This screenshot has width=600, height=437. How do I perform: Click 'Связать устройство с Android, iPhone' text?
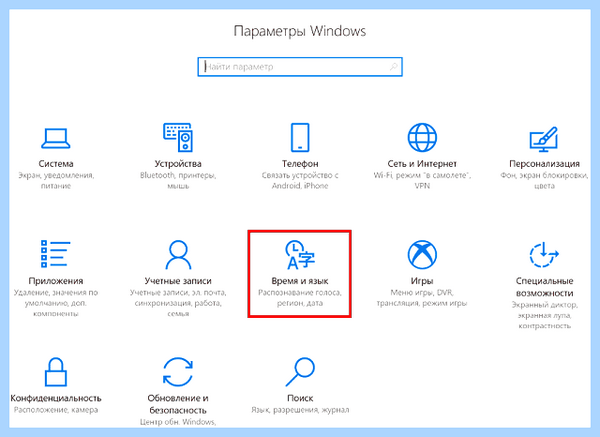pyautogui.click(x=300, y=181)
